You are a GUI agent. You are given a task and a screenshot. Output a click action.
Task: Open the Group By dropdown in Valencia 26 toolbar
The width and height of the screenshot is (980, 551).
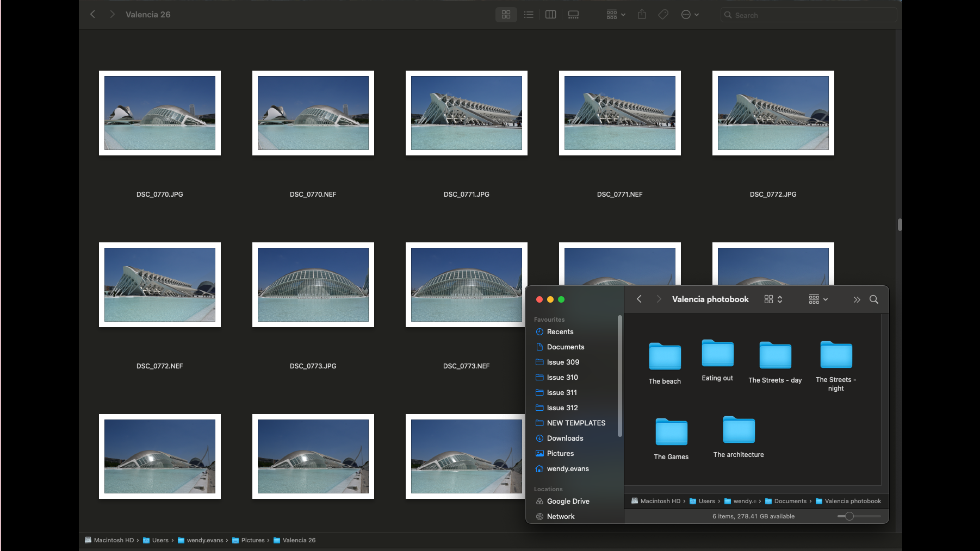pos(616,15)
